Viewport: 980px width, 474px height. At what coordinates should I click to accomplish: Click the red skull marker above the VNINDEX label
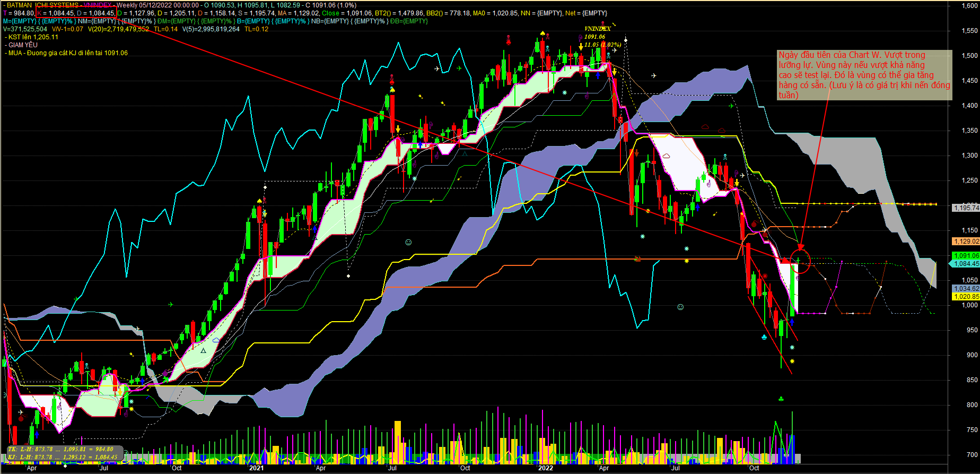tap(603, 24)
